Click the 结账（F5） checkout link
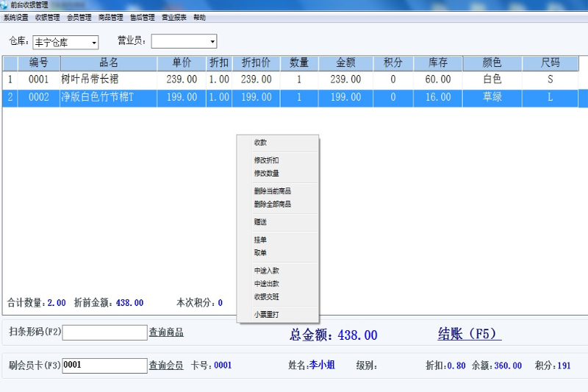 tap(470, 335)
